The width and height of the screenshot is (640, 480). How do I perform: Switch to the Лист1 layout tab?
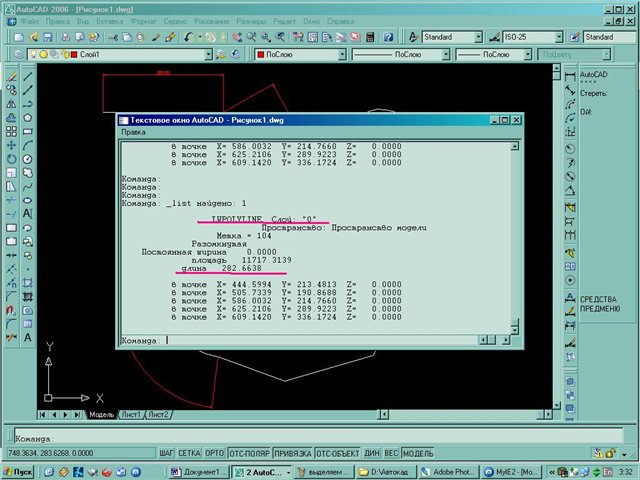(x=131, y=414)
